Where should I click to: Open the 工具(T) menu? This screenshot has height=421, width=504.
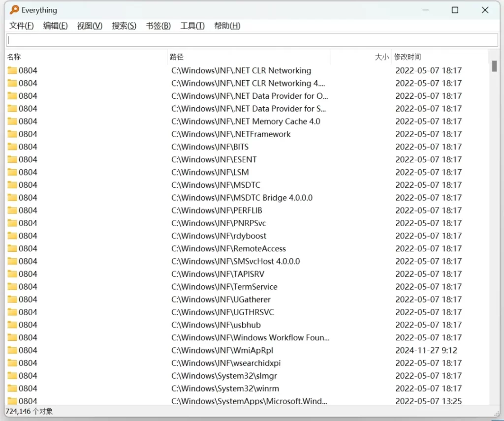192,26
